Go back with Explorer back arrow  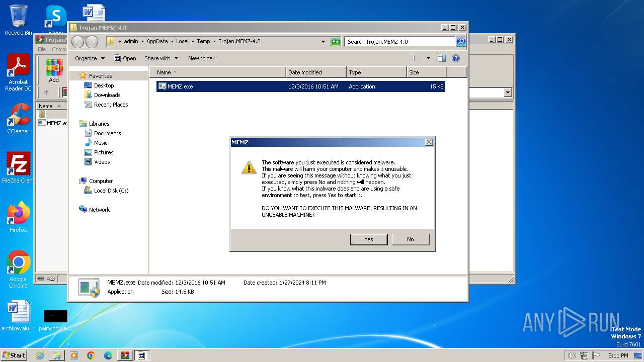[77, 42]
